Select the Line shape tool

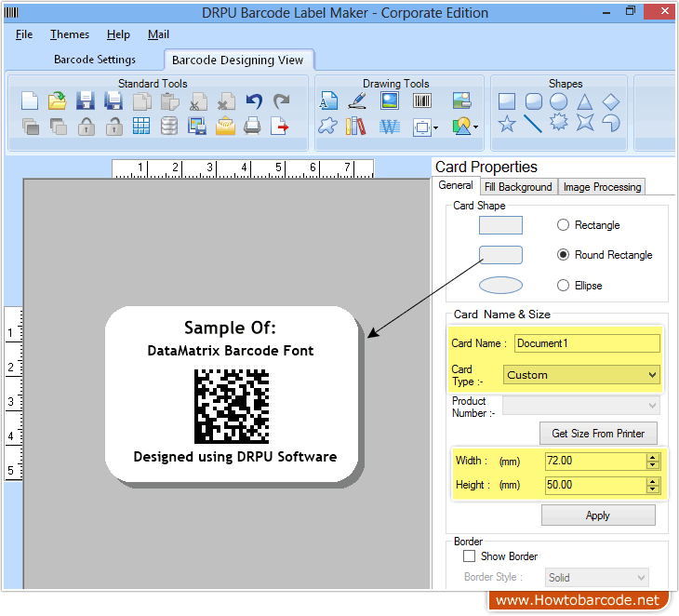533,124
